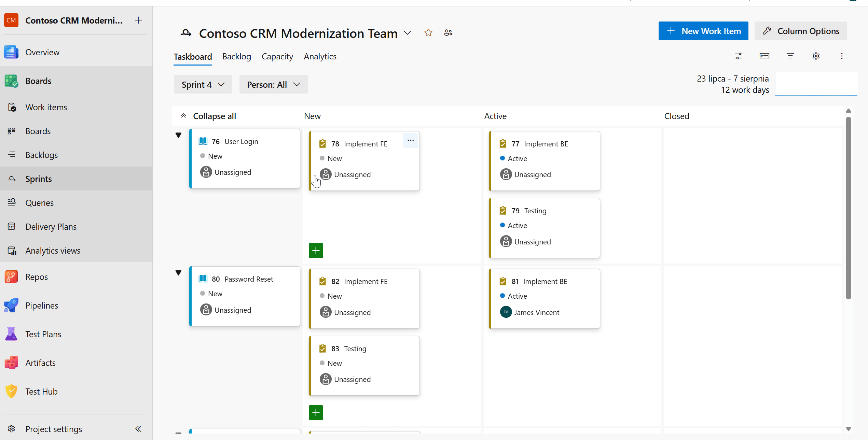Click the vertical scrollbar thumb
The height and width of the screenshot is (440, 868).
tap(849, 208)
